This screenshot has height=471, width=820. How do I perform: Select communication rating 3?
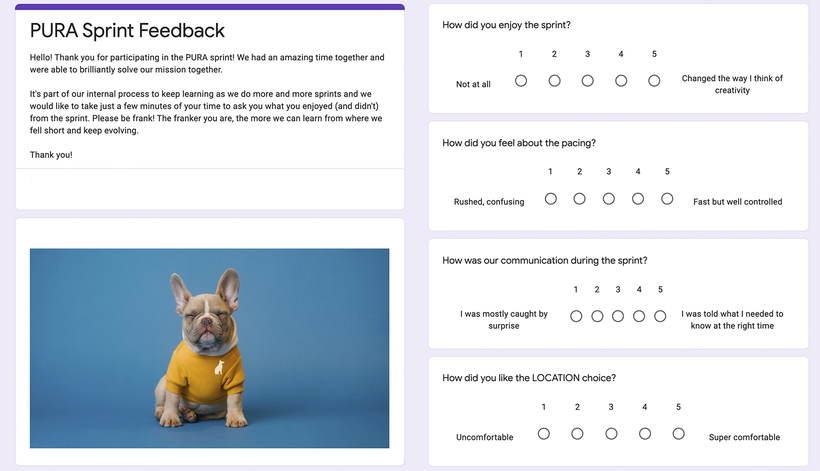point(618,316)
